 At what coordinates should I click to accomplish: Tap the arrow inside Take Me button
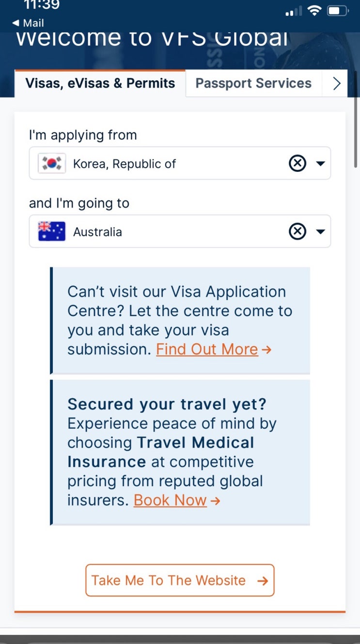263,581
